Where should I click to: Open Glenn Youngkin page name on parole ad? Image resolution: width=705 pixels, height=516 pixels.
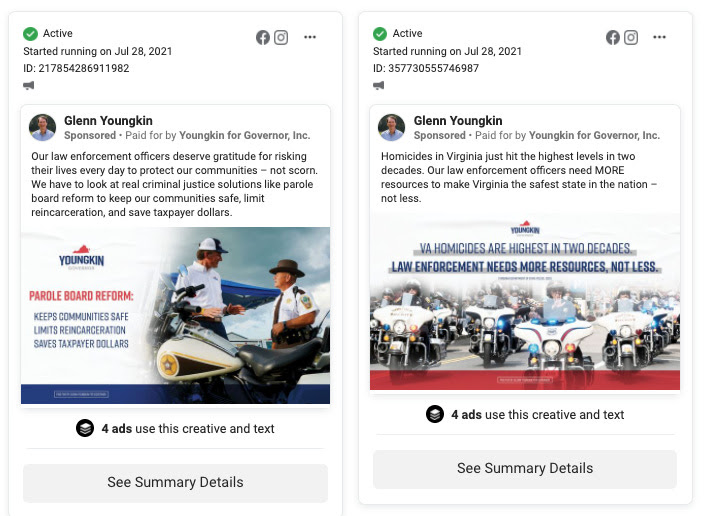click(x=108, y=120)
